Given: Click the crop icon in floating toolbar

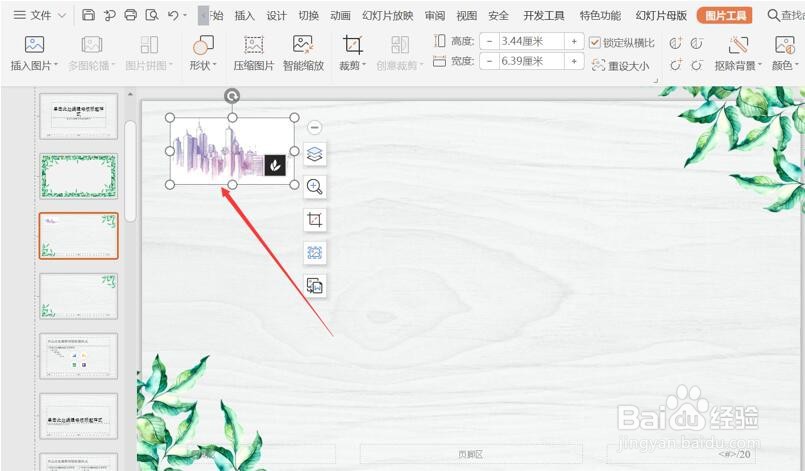Looking at the screenshot, I should (315, 220).
